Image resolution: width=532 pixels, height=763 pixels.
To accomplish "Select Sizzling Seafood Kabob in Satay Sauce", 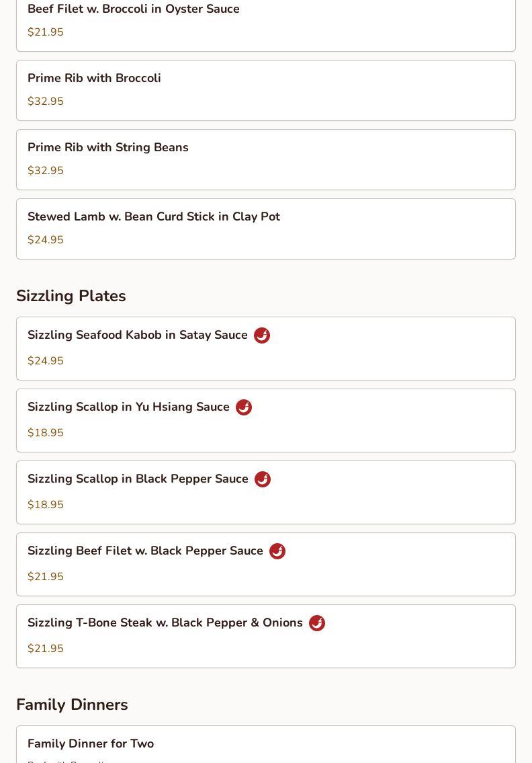I will 138,335.
